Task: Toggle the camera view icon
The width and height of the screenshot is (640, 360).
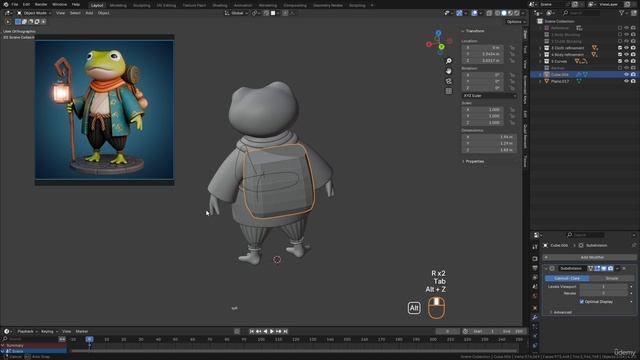Action: tap(449, 81)
